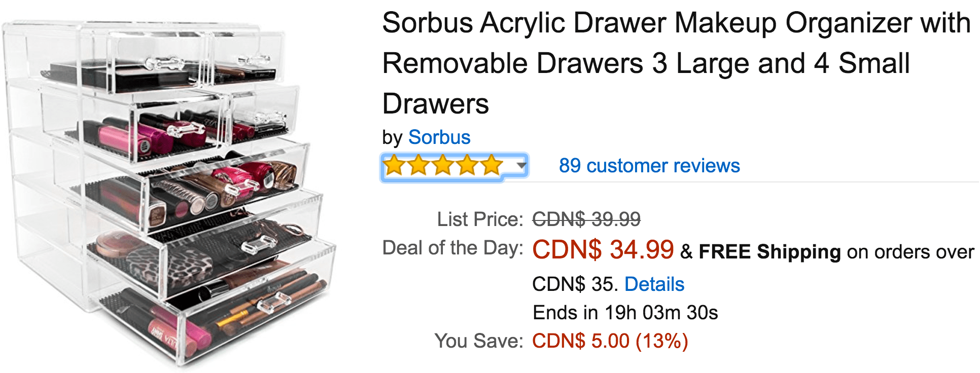Open the 89 customer reviews link
Viewport: 980px width, 373px height.
649,166
